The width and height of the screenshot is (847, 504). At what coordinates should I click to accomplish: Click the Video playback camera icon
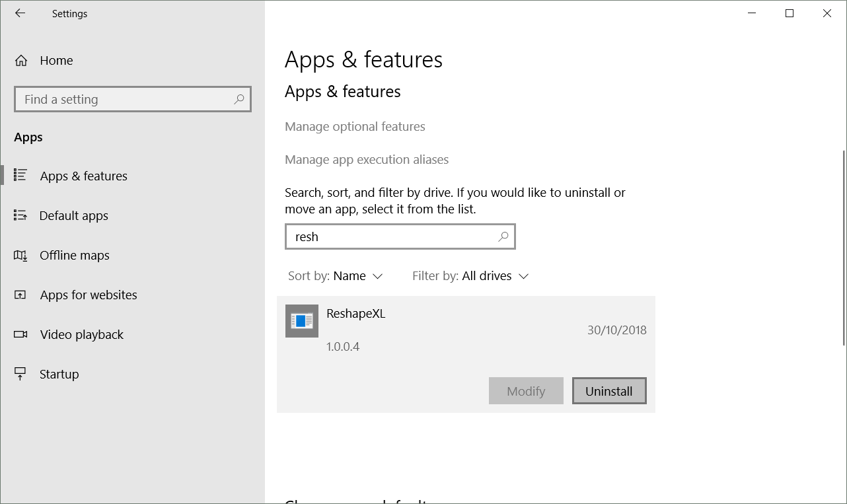pyautogui.click(x=20, y=334)
